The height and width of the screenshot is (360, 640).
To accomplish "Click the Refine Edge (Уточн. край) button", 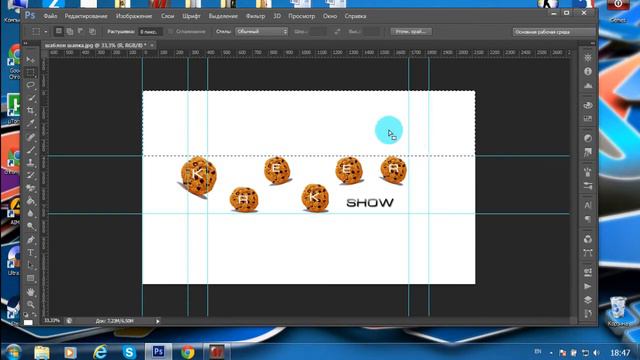I will tap(411, 31).
